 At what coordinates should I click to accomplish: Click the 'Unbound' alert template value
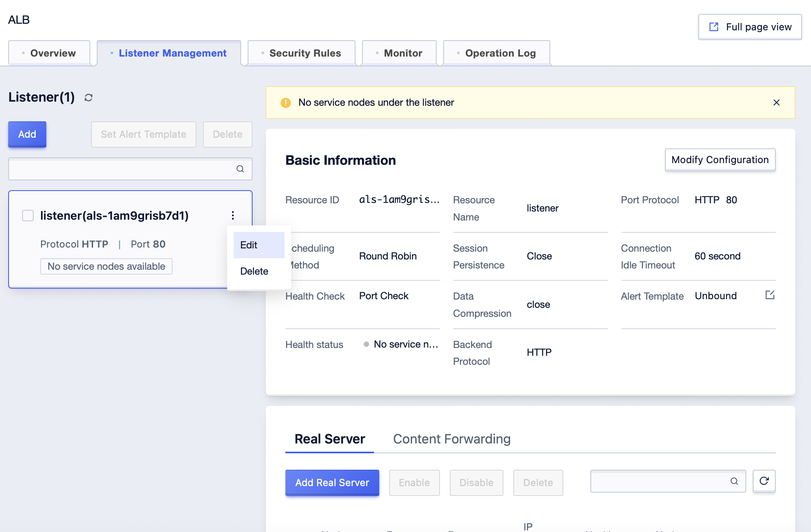716,296
